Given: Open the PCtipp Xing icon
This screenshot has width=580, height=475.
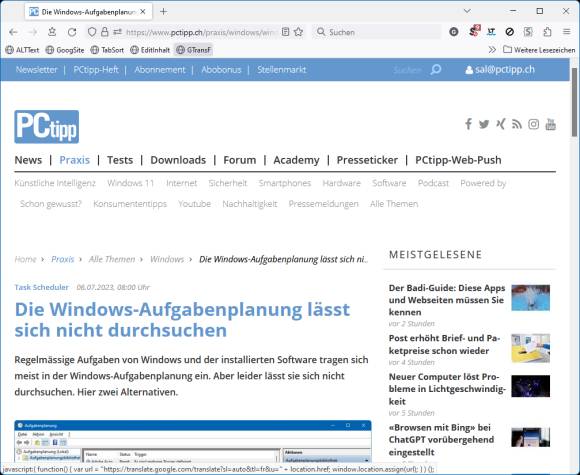Looking at the screenshot, I should (x=500, y=124).
